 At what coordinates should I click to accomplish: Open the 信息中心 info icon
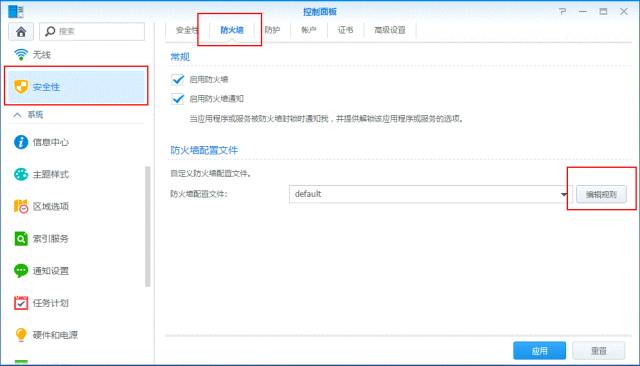21,142
